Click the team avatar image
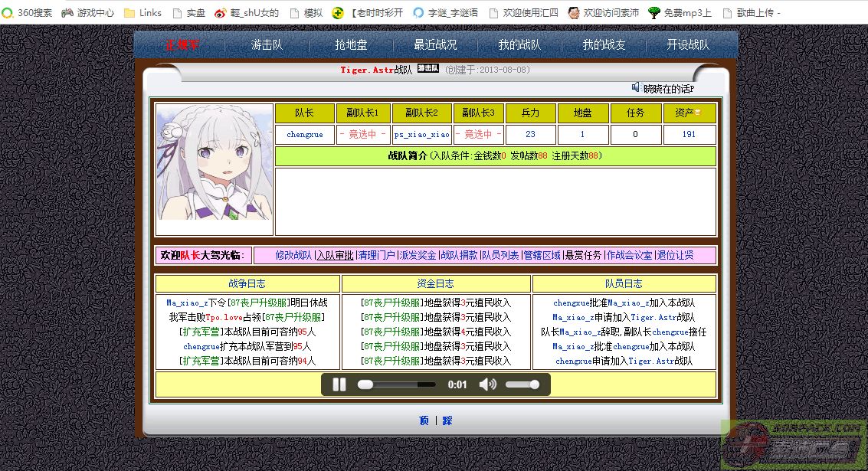Viewport: 868px width, 471px height. (215, 162)
